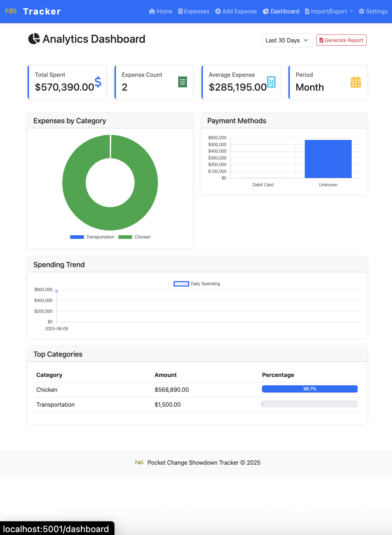Toggle Transportation legend in category chart

coord(92,237)
